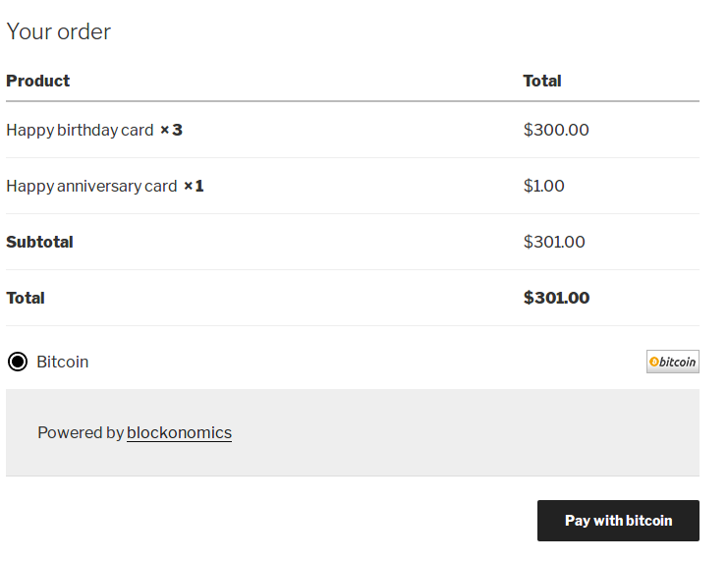Click the Your order heading
Viewport: 728px width, 561px height.
click(59, 31)
